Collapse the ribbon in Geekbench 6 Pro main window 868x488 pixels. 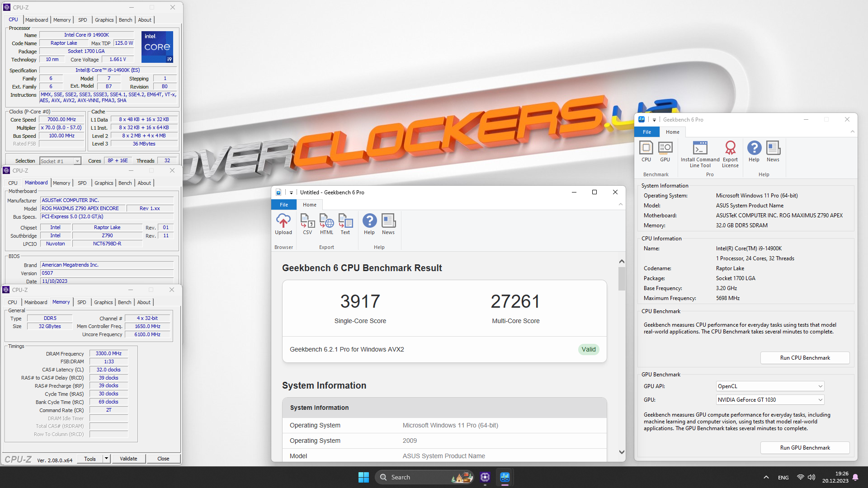tap(853, 132)
